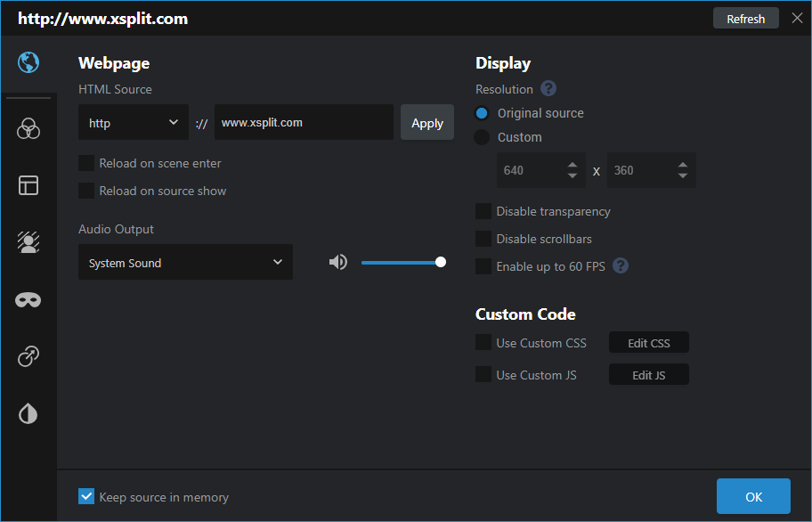
Task: Open the Webpage globe tab in sidebar
Action: [28, 62]
